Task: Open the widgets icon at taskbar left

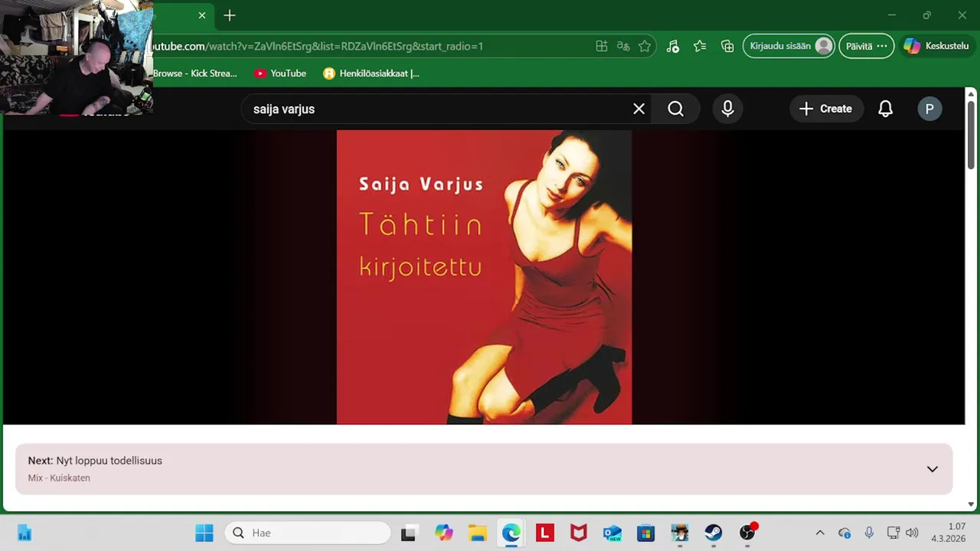Action: 24,533
